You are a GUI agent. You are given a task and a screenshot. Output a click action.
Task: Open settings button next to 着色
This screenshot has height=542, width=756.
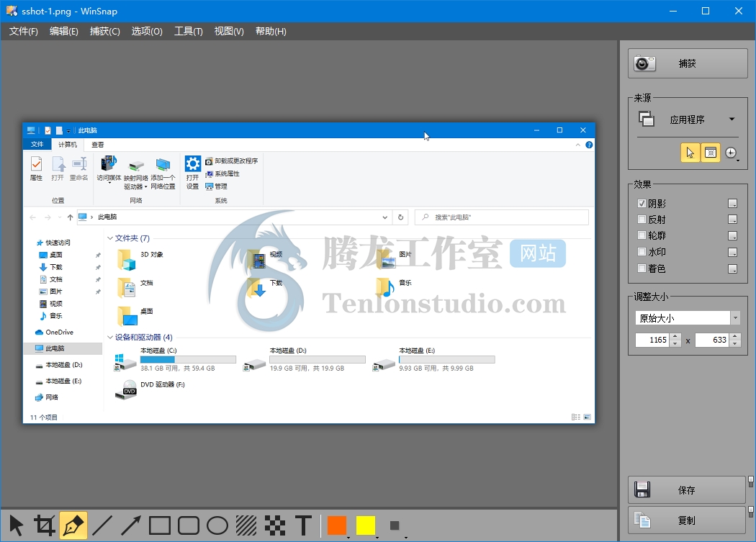click(x=732, y=268)
